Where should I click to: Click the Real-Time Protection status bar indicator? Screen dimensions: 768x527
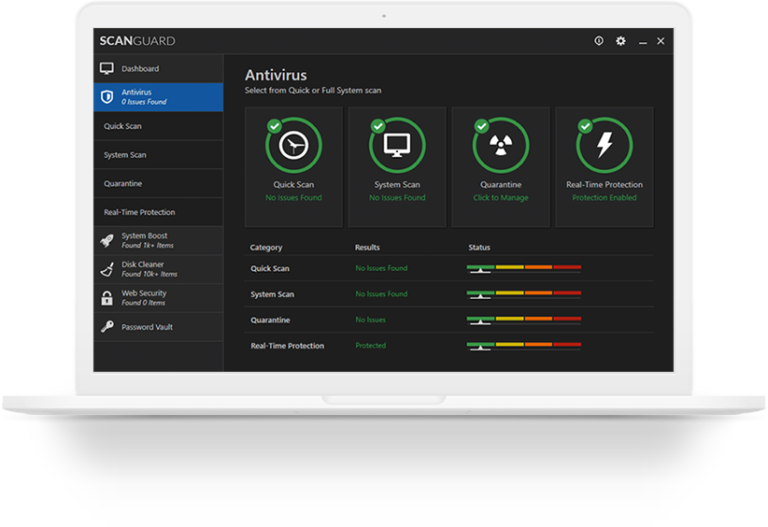[524, 346]
